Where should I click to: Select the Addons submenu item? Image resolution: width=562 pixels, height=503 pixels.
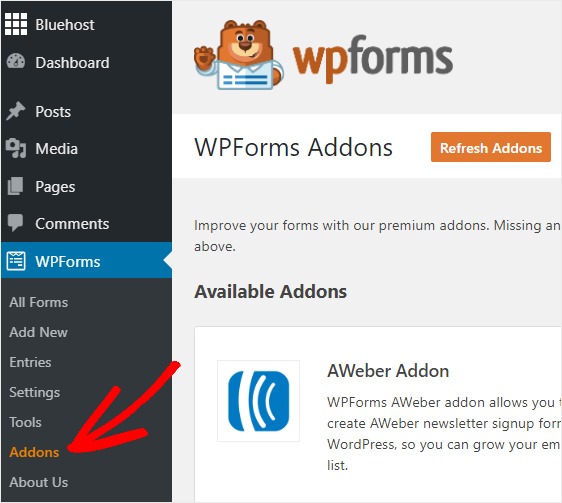34,452
